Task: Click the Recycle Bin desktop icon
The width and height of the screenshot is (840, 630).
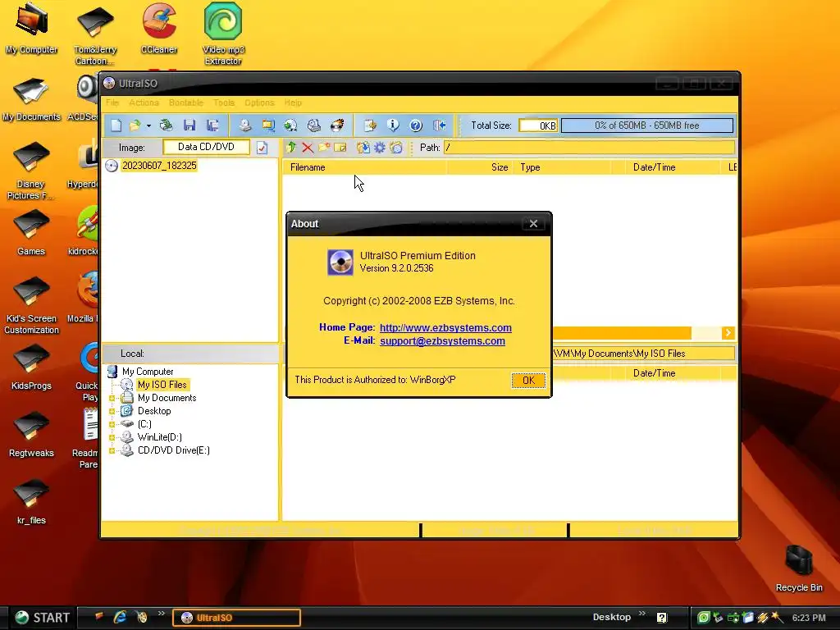Action: (x=799, y=568)
